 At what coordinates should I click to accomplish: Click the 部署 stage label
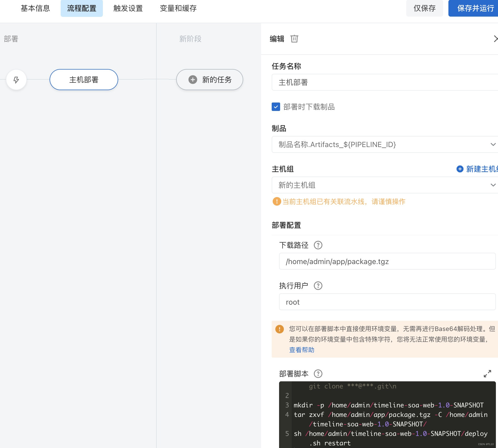tap(11, 39)
